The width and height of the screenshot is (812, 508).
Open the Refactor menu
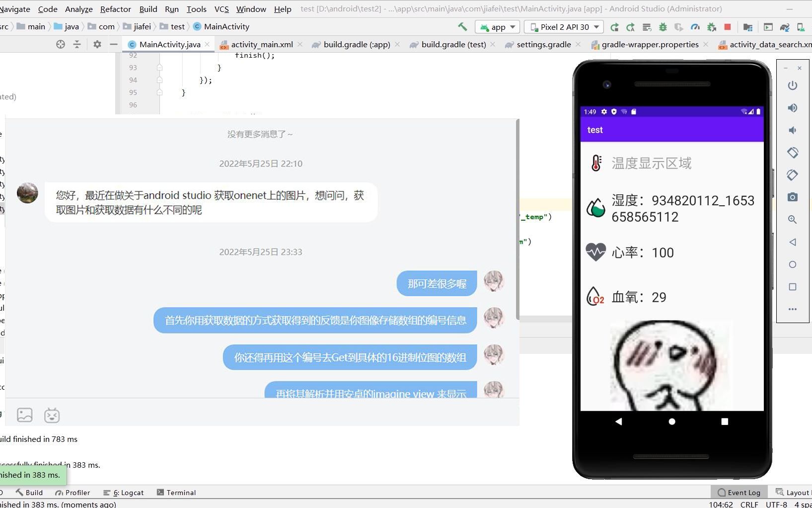(115, 9)
